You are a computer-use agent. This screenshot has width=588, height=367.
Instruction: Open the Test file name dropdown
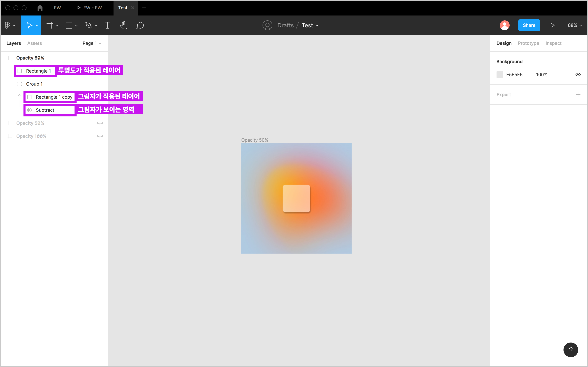pos(310,25)
